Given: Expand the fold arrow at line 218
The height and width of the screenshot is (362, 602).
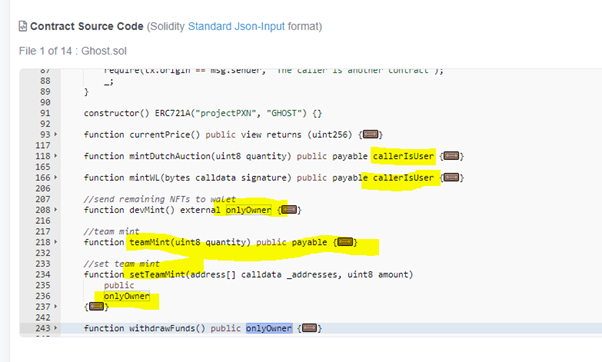Looking at the screenshot, I should pyautogui.click(x=56, y=242).
